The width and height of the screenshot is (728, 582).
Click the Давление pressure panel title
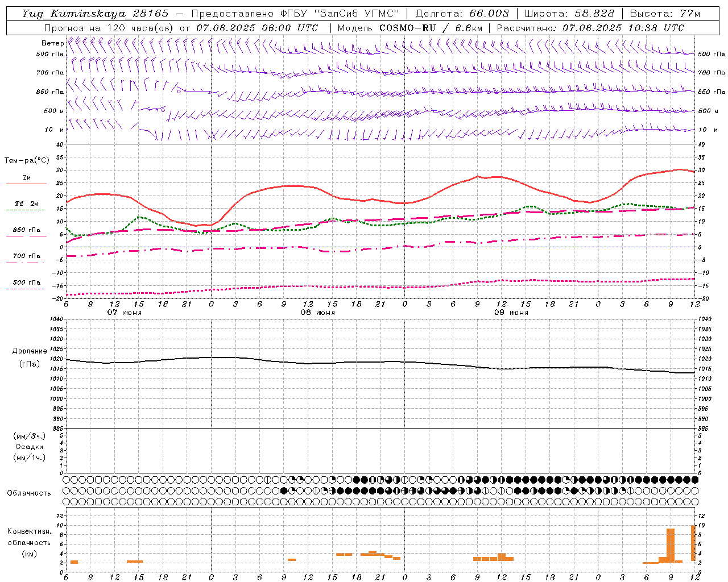tap(30, 351)
